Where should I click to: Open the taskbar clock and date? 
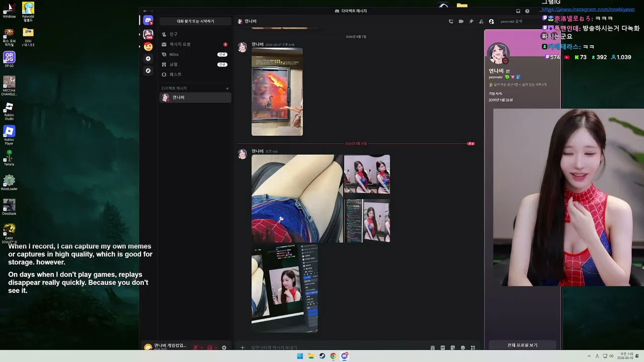coord(626,356)
